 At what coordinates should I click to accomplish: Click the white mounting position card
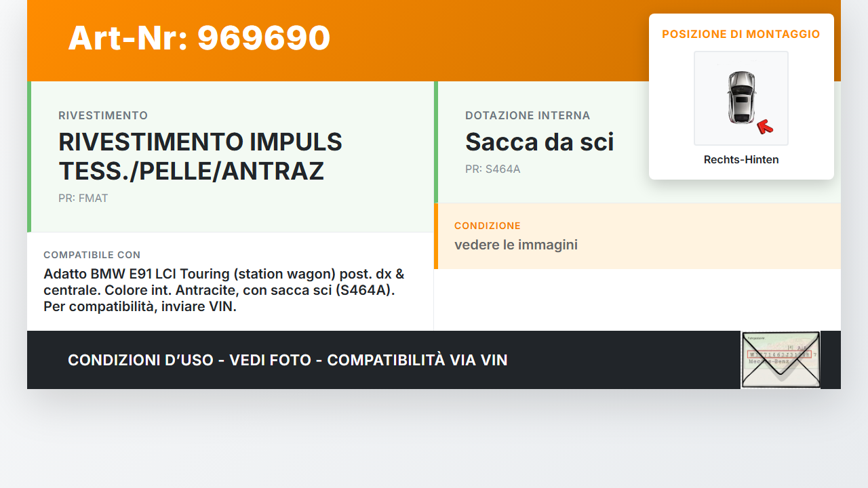coord(741,97)
